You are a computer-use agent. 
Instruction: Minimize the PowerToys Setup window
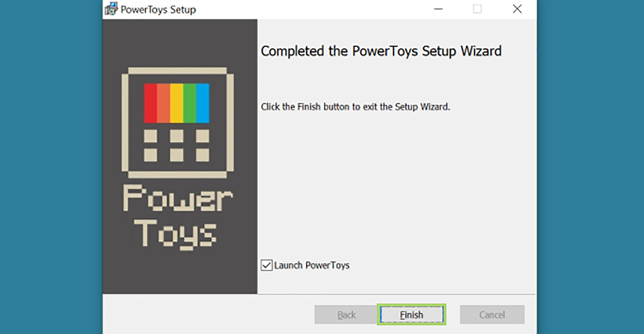(x=438, y=9)
